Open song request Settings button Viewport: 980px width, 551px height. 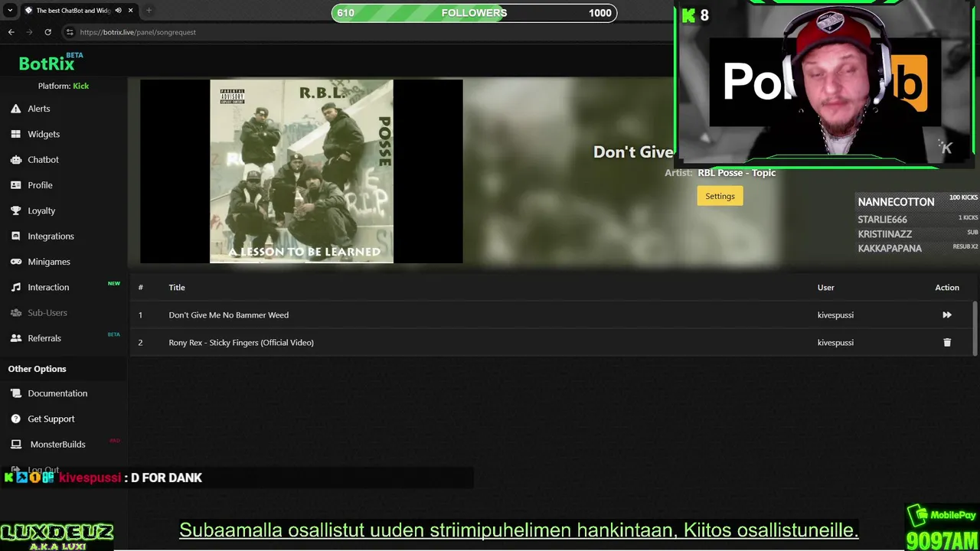pos(720,196)
